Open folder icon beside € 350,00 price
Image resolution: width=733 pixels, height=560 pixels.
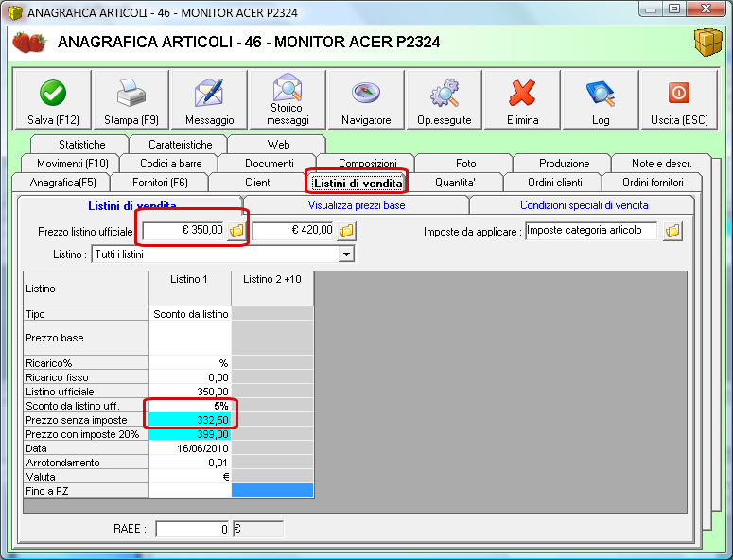(x=236, y=231)
